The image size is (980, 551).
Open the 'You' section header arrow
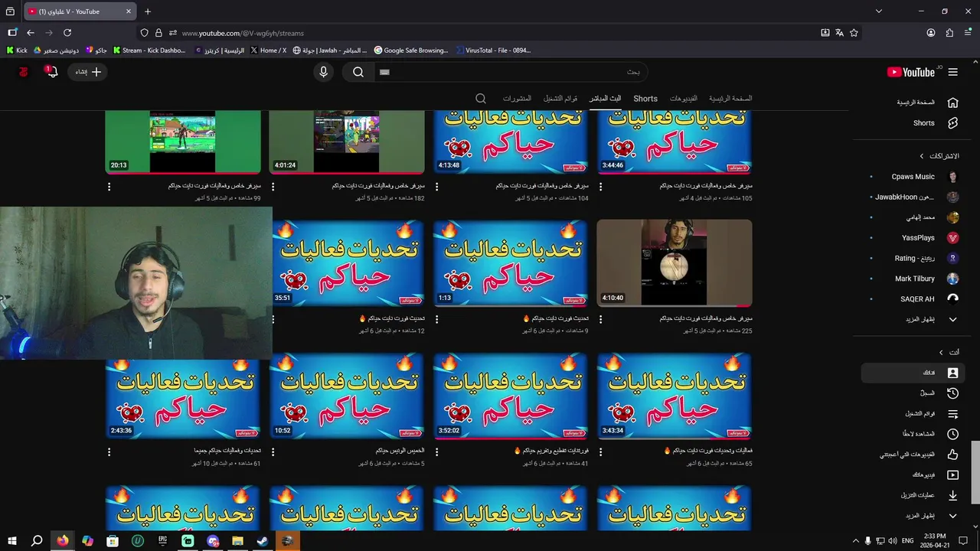942,352
